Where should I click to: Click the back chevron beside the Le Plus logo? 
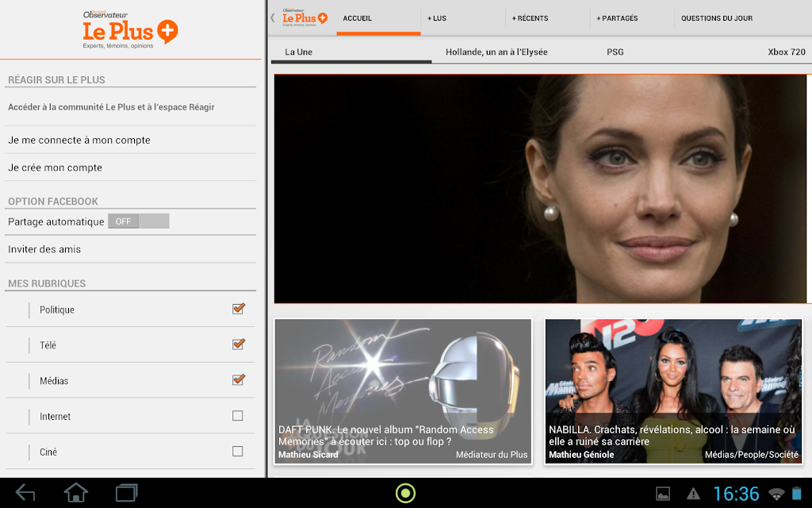coord(273,17)
